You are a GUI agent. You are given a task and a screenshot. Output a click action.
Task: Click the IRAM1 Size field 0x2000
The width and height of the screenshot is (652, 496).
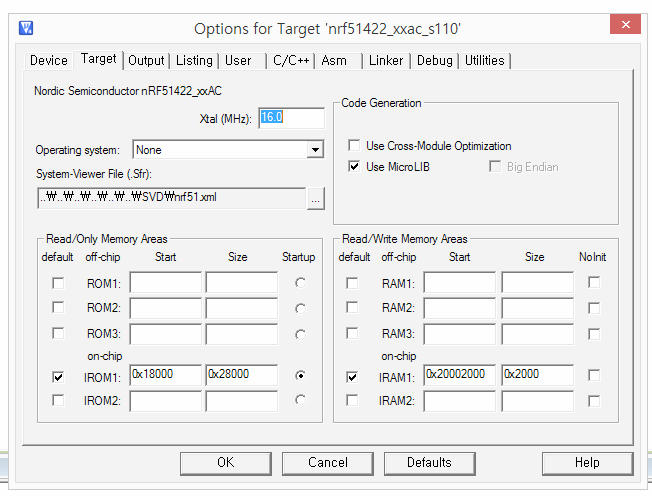coord(537,375)
